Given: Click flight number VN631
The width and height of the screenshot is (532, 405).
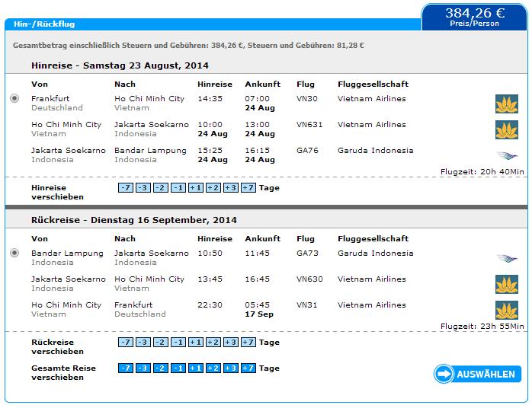Looking at the screenshot, I should coord(309,124).
